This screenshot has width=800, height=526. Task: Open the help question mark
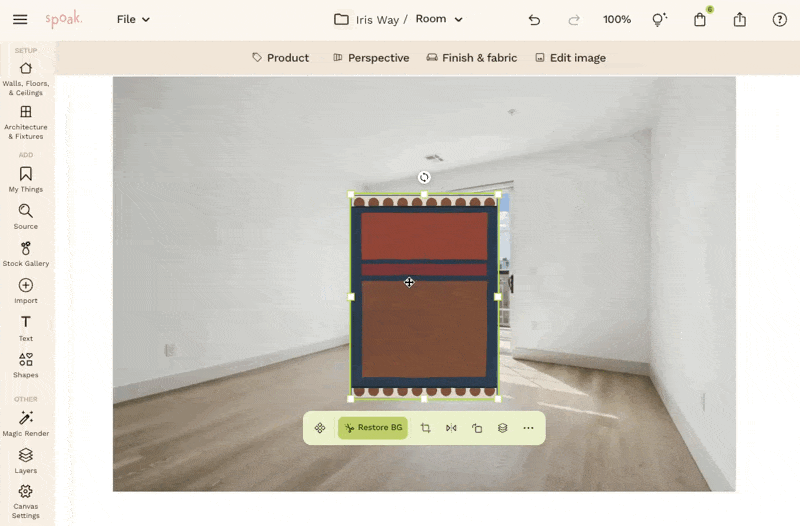tap(779, 19)
